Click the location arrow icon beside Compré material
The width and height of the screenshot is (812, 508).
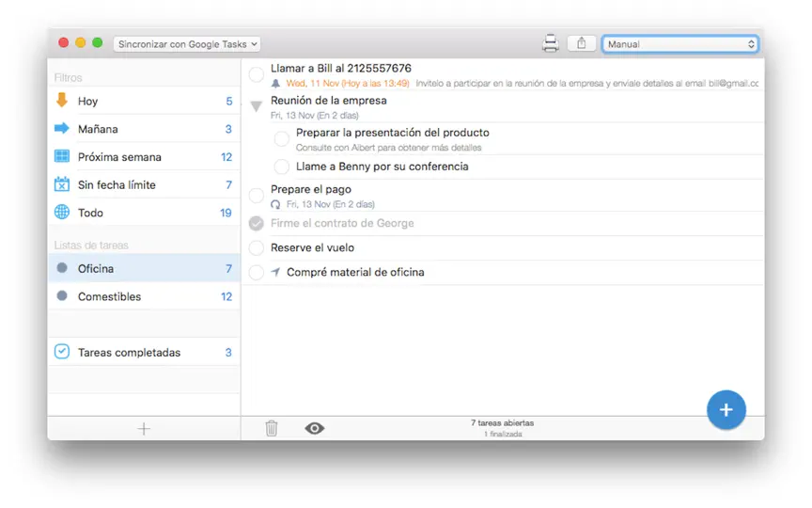click(x=275, y=272)
